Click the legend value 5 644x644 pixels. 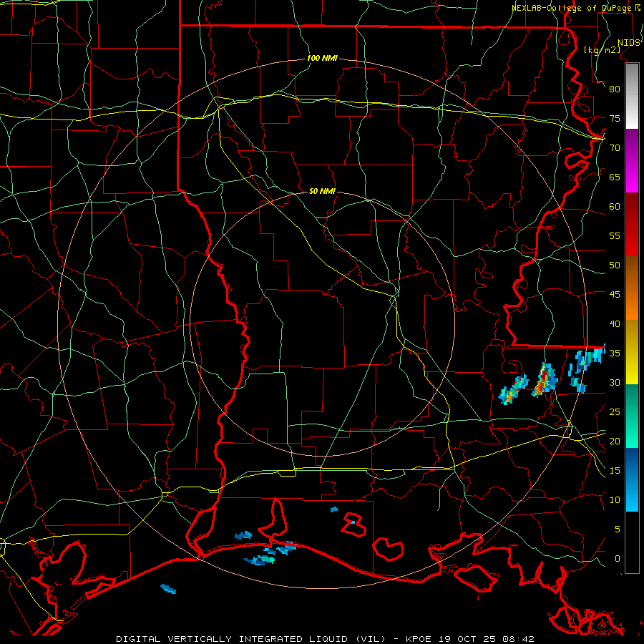pos(618,530)
